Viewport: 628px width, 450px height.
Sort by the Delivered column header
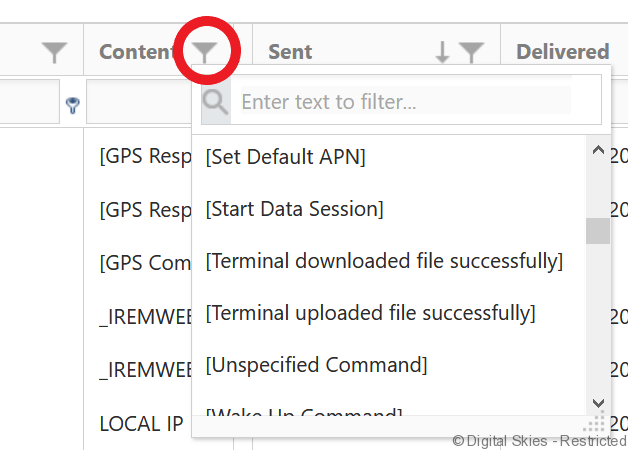(x=562, y=52)
